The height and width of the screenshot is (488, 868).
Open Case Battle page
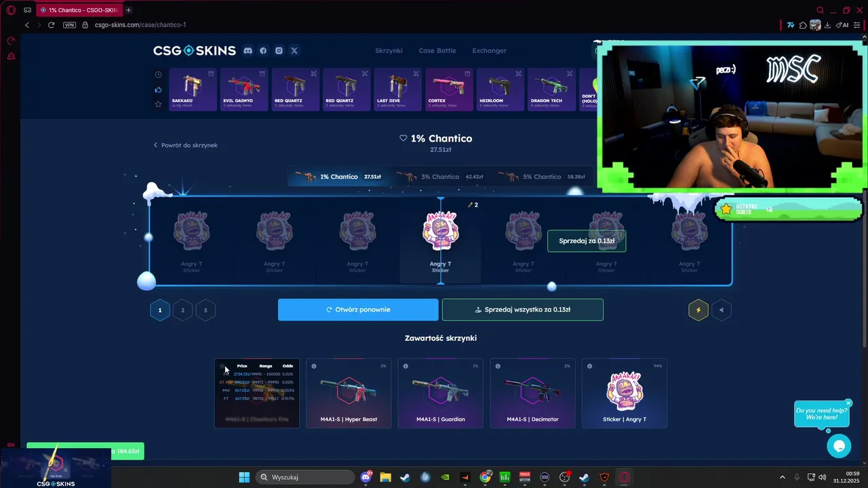[437, 51]
